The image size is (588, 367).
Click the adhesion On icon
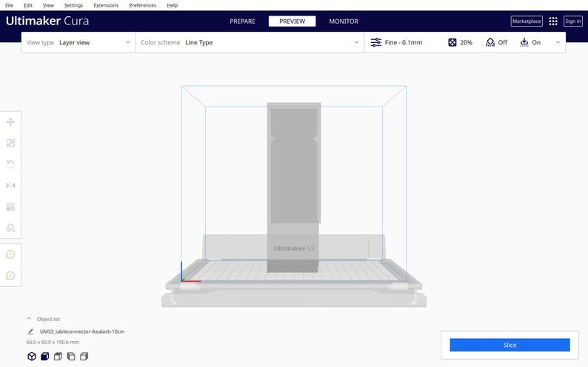[x=524, y=42]
